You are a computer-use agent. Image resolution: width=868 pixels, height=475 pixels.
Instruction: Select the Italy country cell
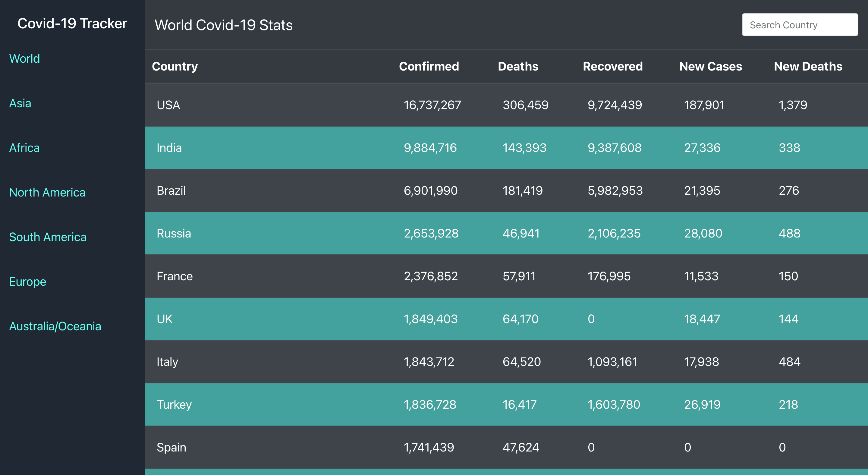tap(168, 362)
